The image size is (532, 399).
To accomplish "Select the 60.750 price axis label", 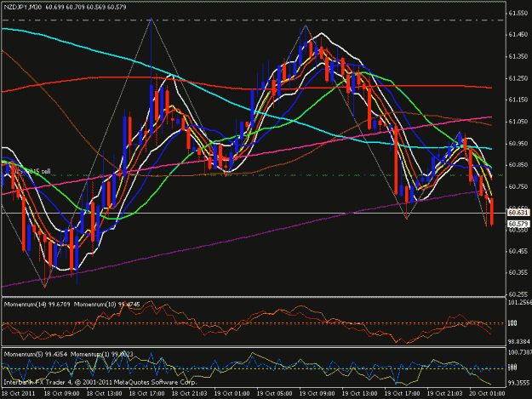I will [518, 186].
